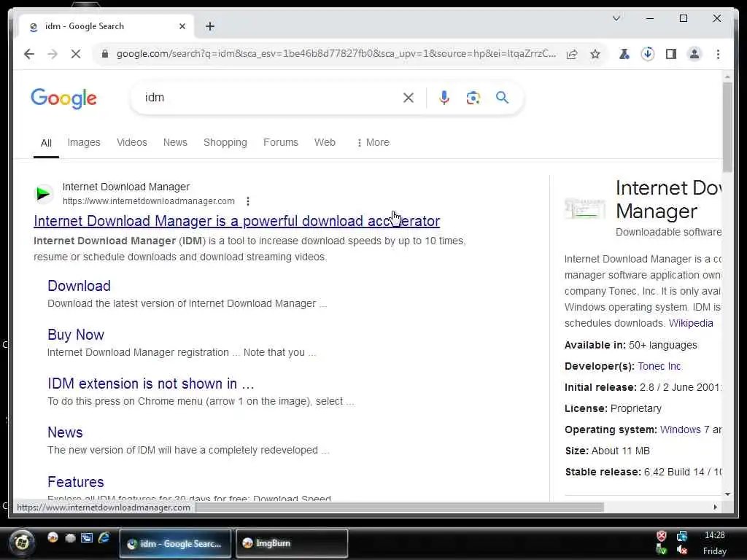Open the muted volume tray icon
The height and width of the screenshot is (560, 747).
point(682,550)
